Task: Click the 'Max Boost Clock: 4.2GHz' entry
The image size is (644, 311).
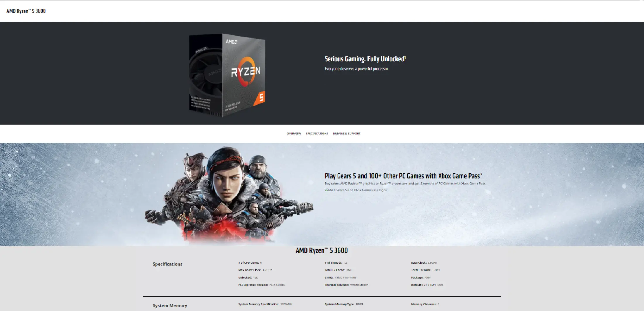Action: pos(255,270)
